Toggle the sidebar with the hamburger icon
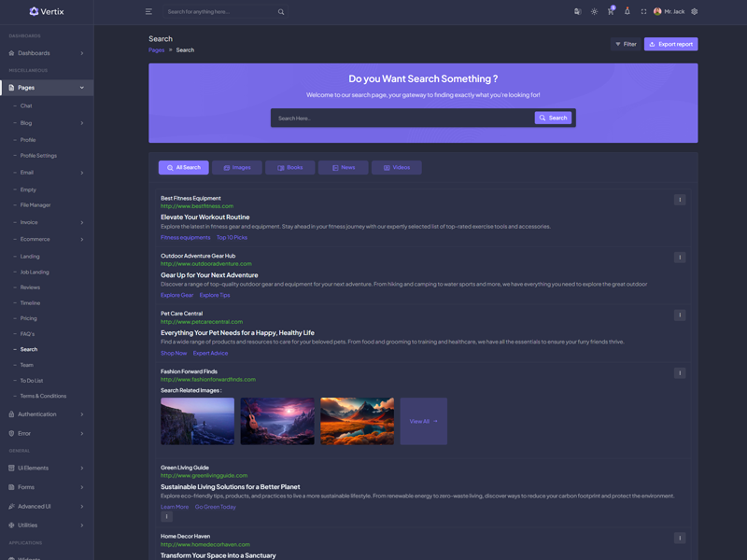 click(x=148, y=12)
